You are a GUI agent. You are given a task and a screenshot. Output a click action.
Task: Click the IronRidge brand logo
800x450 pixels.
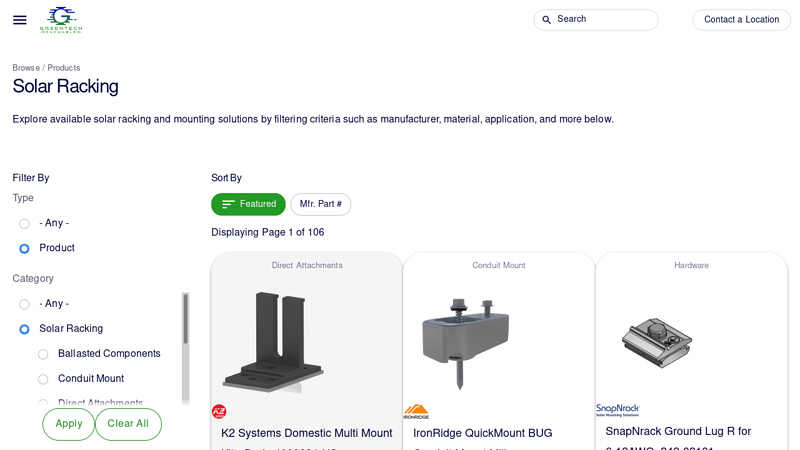click(x=416, y=411)
